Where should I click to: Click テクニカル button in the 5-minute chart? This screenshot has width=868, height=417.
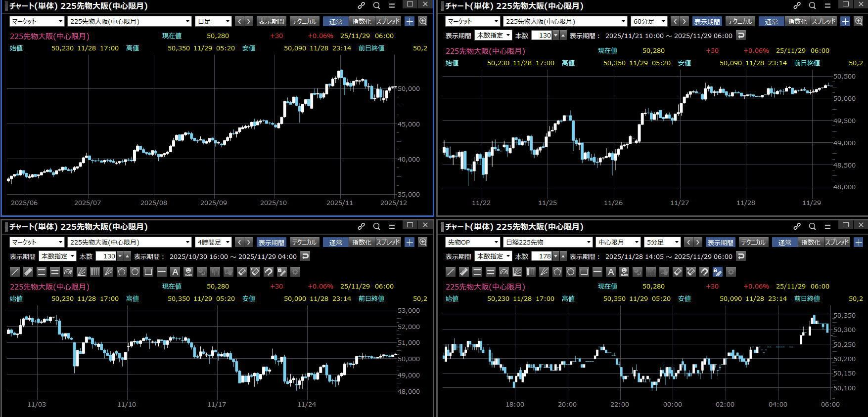pos(753,242)
